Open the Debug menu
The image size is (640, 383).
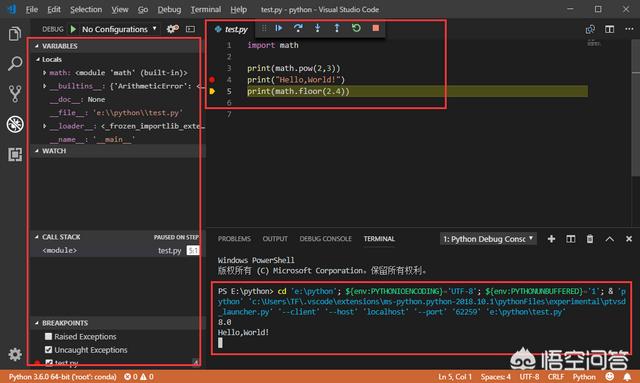(169, 9)
